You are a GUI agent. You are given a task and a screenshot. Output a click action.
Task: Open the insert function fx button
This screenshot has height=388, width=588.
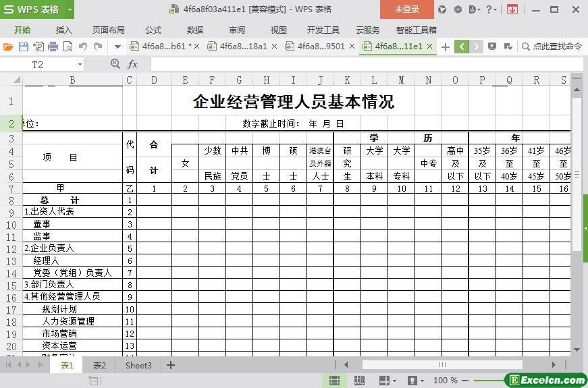(x=132, y=65)
